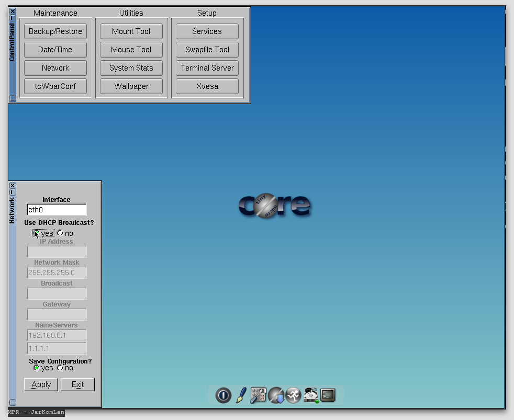
Task: Click the Setup section header
Action: click(207, 13)
